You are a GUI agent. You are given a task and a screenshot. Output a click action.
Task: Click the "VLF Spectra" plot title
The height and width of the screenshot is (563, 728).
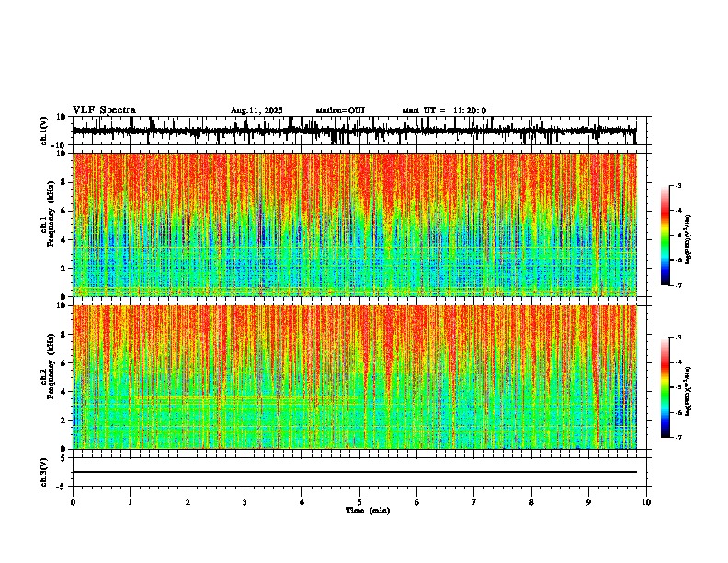(104, 110)
